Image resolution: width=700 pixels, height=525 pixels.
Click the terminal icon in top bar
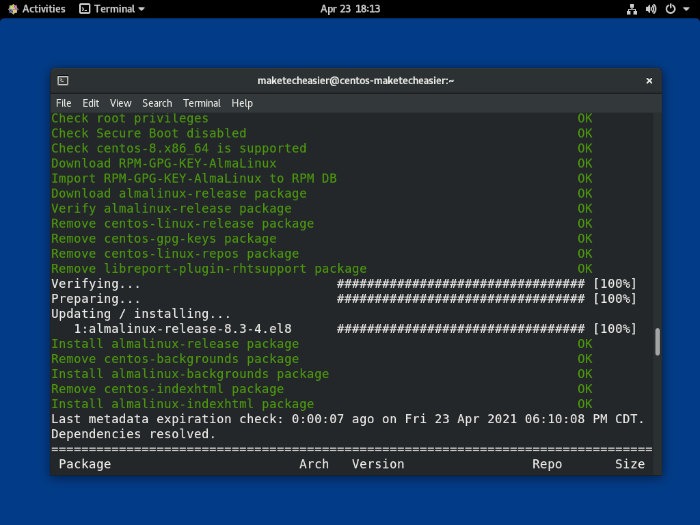tap(84, 9)
